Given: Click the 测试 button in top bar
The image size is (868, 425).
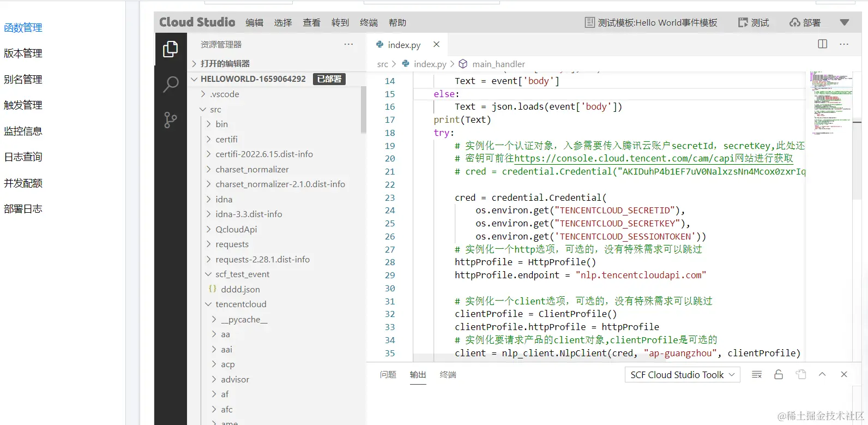Looking at the screenshot, I should tap(754, 22).
